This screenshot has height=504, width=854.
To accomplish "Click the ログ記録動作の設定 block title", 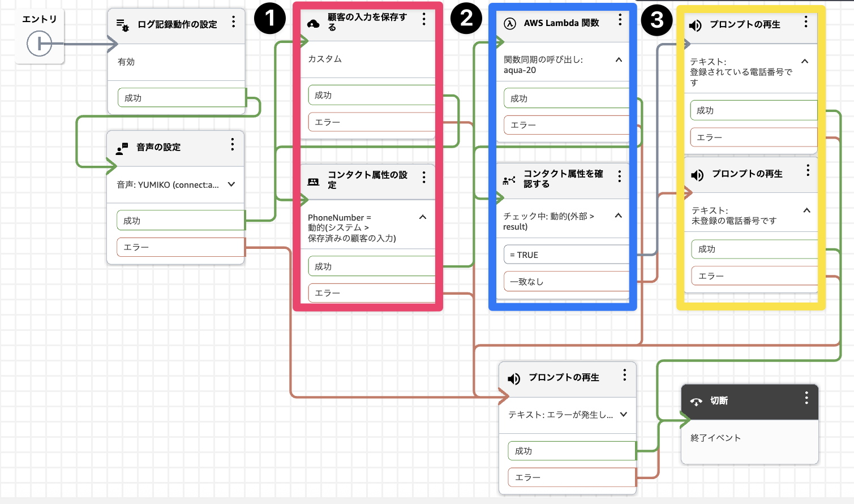I will pos(178,24).
